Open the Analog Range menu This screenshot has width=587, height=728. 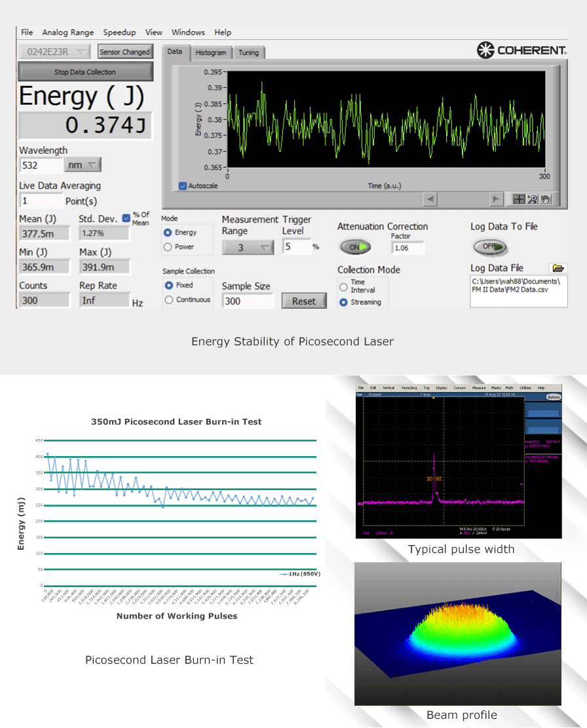(x=67, y=32)
